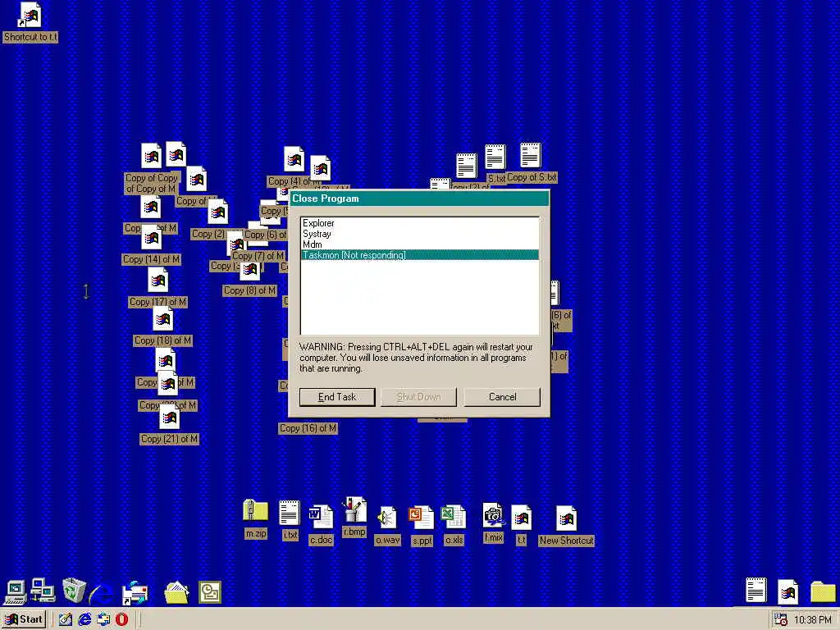Click the Copy of Copy of Copy of M label
The height and width of the screenshot is (630, 840).
tap(151, 183)
